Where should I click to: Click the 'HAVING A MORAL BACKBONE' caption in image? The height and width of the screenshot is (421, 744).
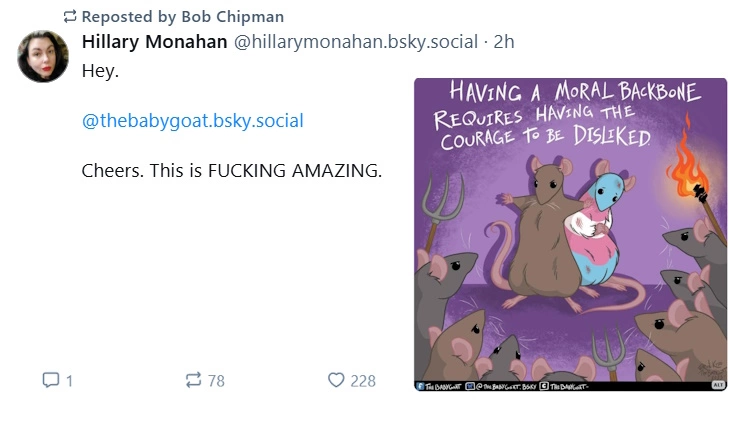pos(574,95)
